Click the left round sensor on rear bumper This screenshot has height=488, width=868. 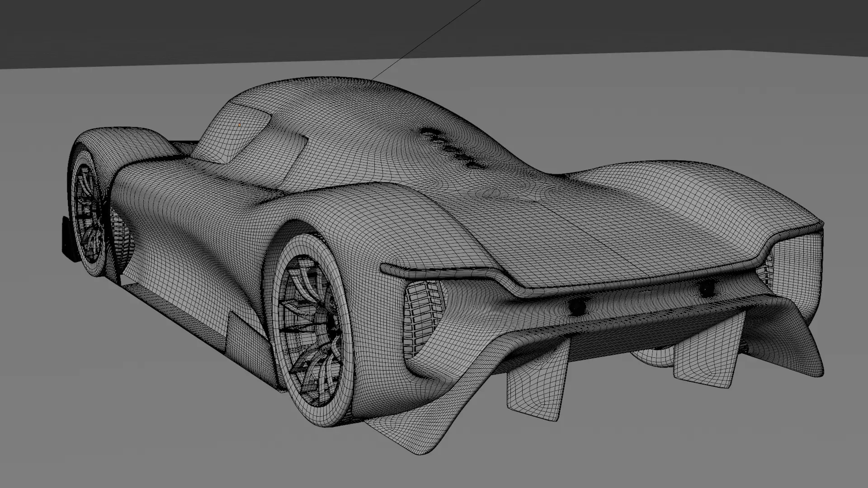577,307
